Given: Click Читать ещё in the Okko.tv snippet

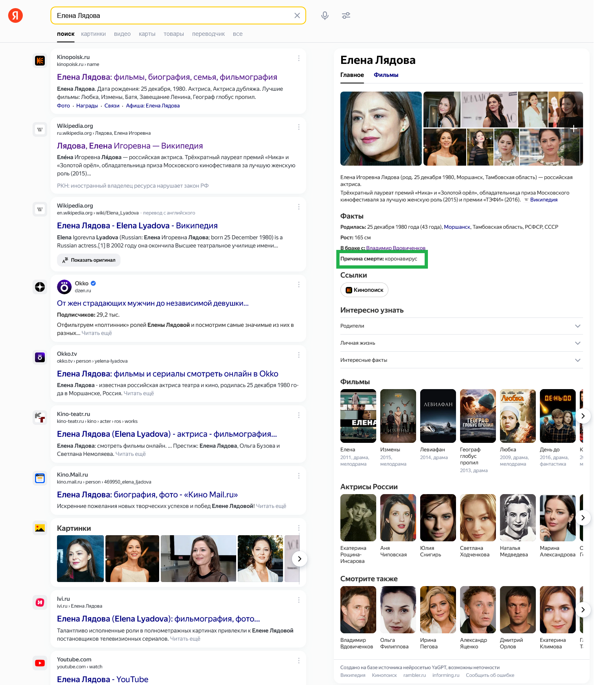Looking at the screenshot, I should coord(139,393).
